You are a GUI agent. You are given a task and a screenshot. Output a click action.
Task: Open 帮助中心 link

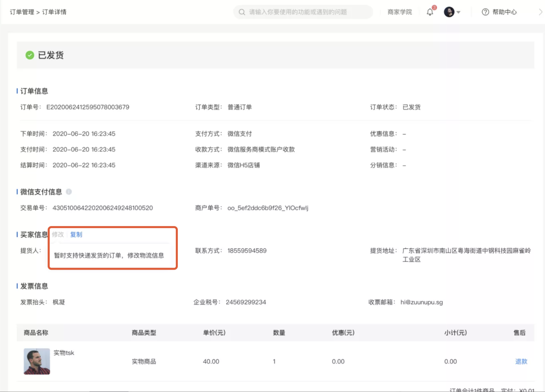click(x=505, y=12)
